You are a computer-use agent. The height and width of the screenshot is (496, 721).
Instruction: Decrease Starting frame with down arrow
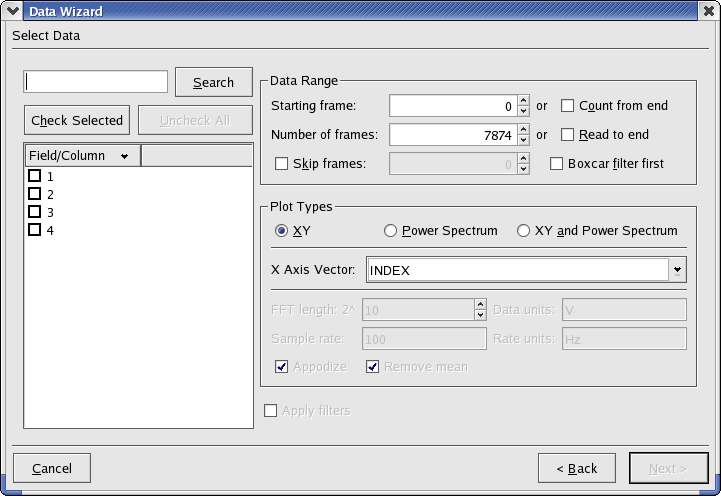pos(523,111)
